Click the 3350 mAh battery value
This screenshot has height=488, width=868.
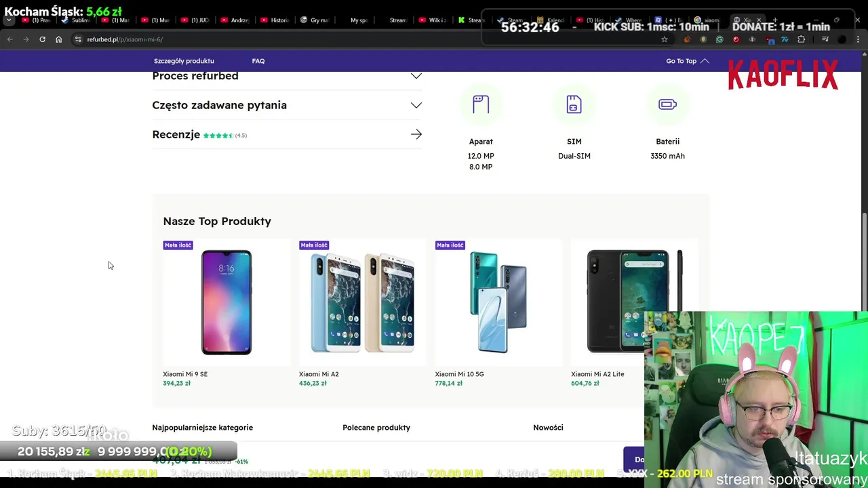pyautogui.click(x=667, y=156)
